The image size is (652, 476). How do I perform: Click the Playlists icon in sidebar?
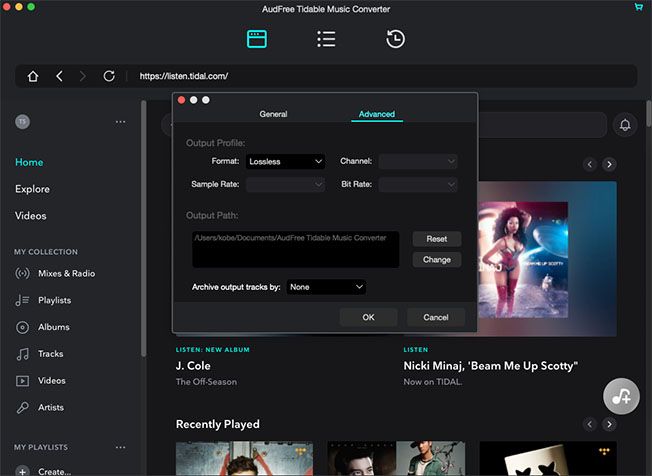pyautogui.click(x=22, y=300)
